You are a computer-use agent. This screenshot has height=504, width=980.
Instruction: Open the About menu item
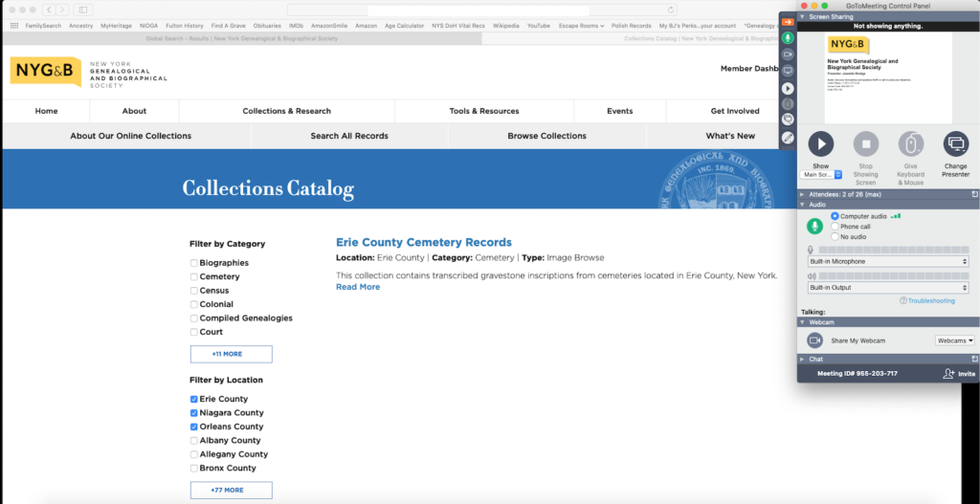(x=134, y=111)
